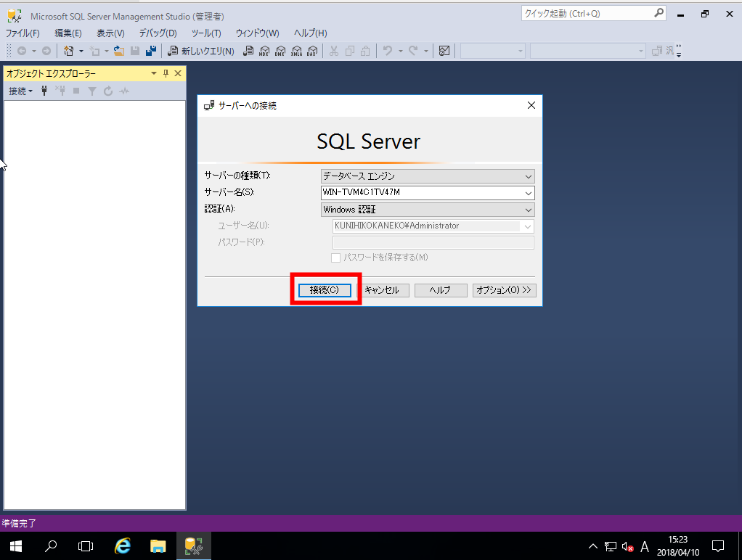Click the Connect plug icon in Object Explorer

pyautogui.click(x=44, y=91)
